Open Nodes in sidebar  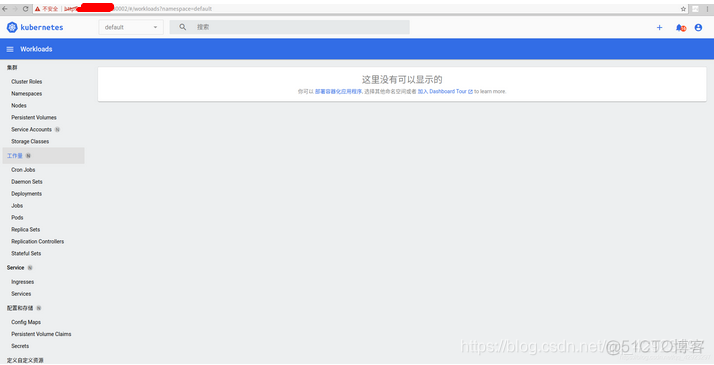pyautogui.click(x=19, y=105)
